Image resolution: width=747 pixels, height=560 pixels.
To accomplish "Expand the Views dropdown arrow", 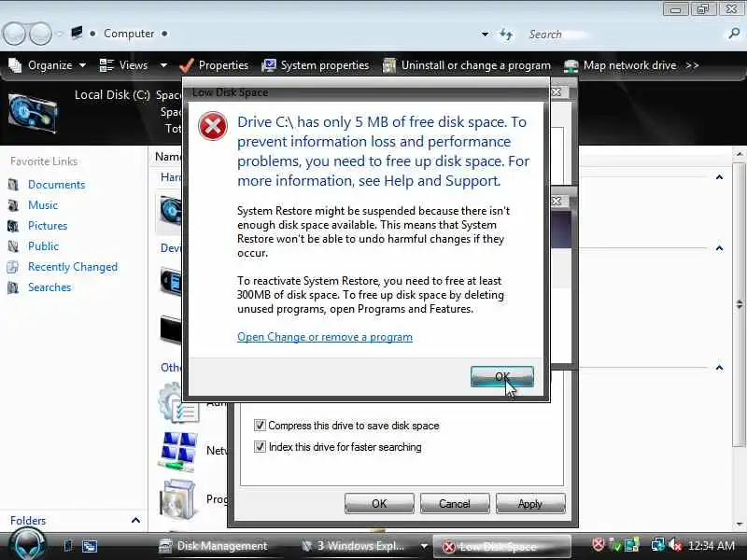I will [163, 65].
